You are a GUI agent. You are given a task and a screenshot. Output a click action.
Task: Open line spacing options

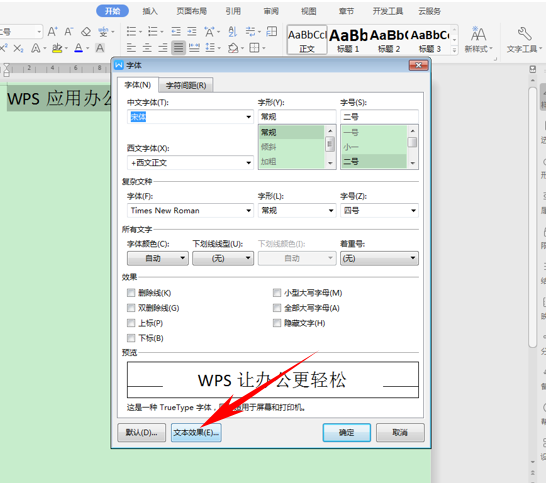point(210,48)
